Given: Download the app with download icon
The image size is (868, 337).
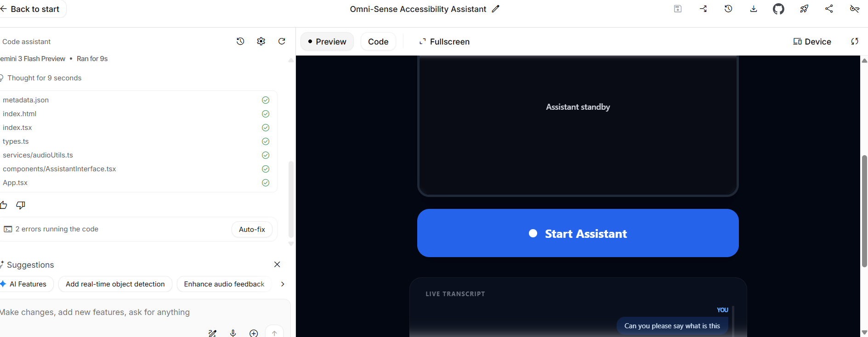Looking at the screenshot, I should pyautogui.click(x=754, y=9).
